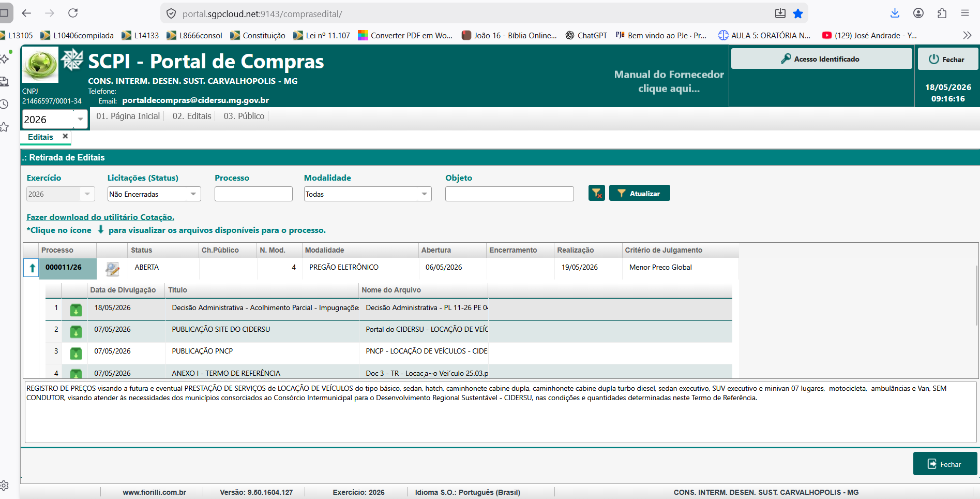Download the PUBLICAÇÃO PNCP file
980x499 pixels.
click(x=76, y=354)
